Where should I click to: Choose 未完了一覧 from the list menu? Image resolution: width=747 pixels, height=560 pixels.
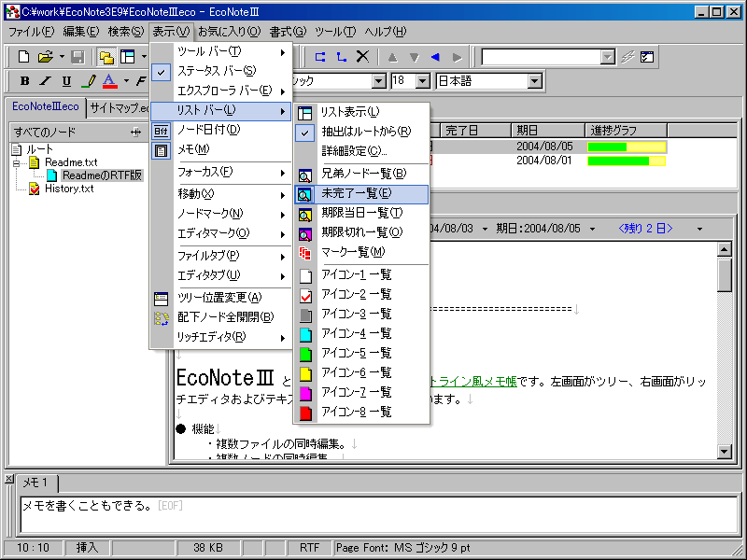[361, 193]
